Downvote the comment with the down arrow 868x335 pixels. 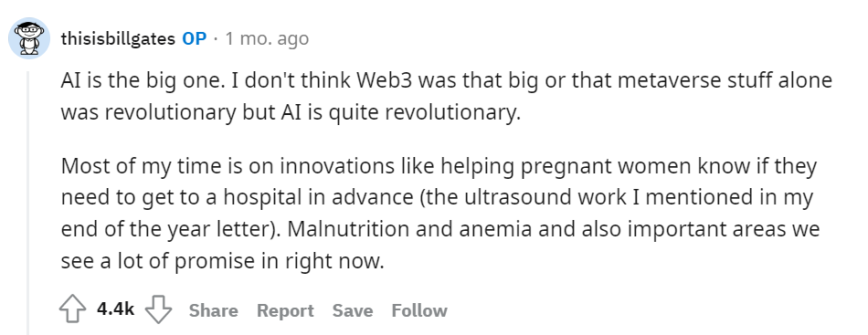[158, 309]
